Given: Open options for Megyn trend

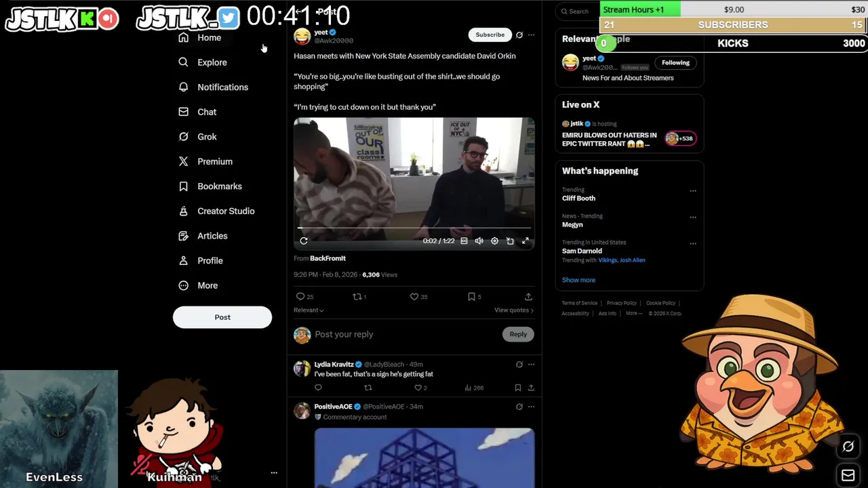Looking at the screenshot, I should pos(693,218).
